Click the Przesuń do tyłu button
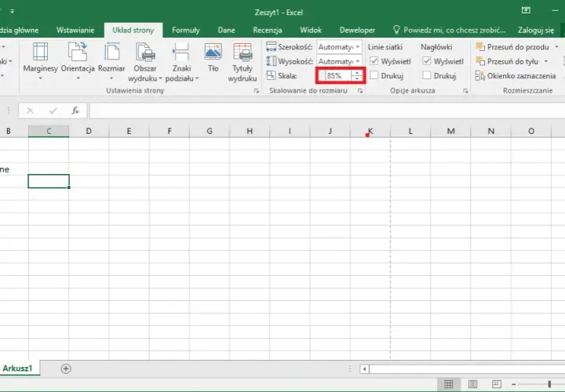565x392 pixels. click(508, 62)
